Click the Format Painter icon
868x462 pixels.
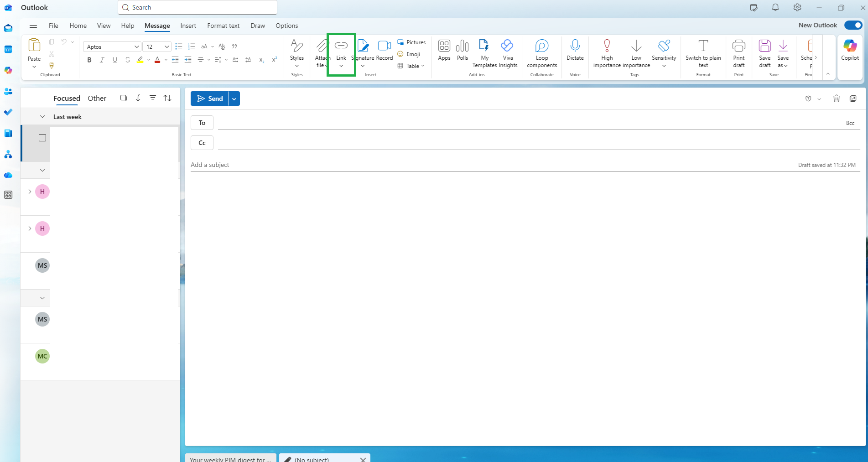pos(52,66)
